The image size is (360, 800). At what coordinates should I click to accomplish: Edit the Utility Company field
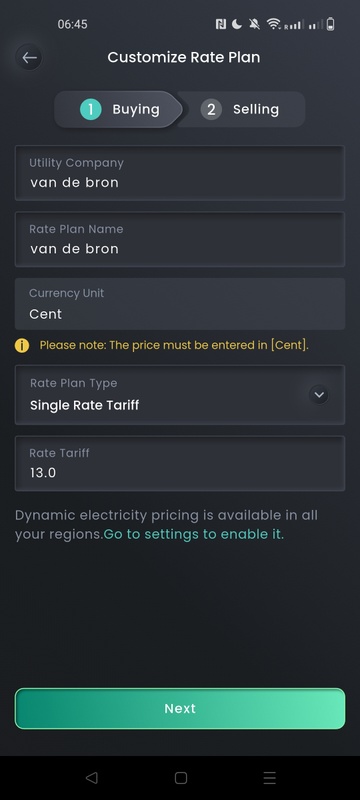point(180,173)
